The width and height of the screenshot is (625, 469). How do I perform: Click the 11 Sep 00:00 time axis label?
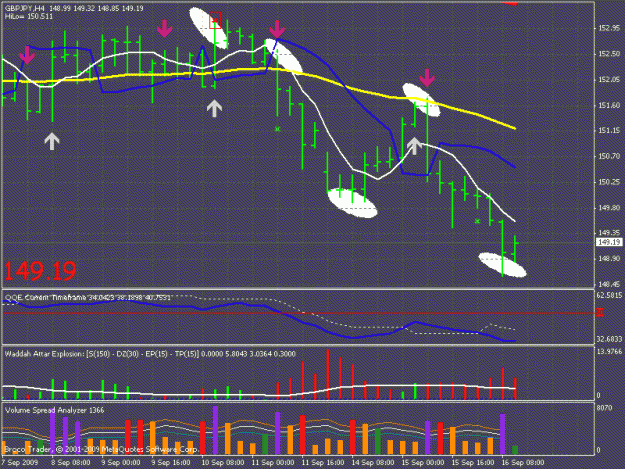pos(273,463)
